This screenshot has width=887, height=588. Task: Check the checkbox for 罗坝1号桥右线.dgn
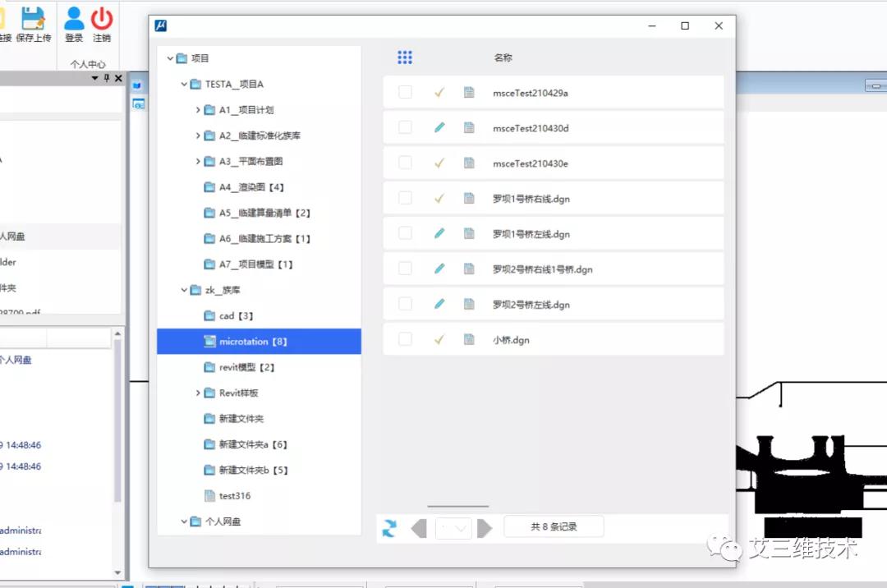click(x=405, y=198)
